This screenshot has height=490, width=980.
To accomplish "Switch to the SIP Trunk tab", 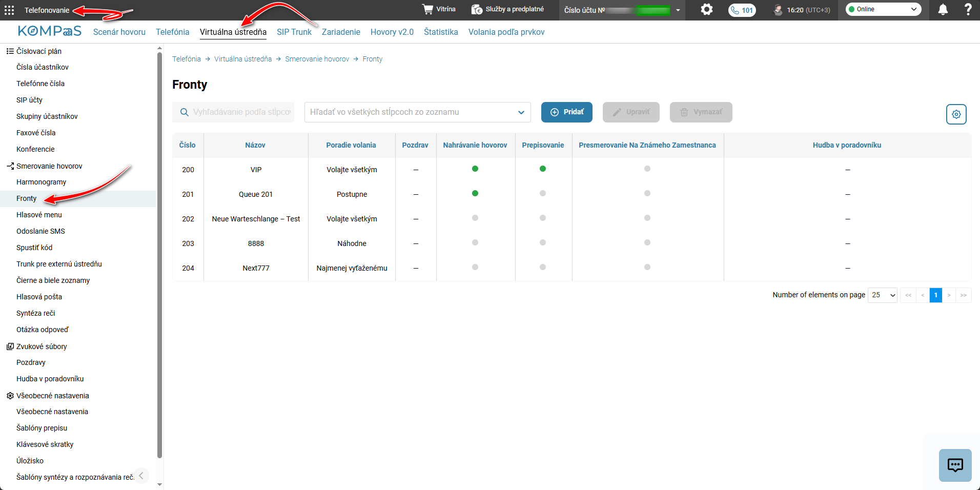I will (x=294, y=32).
